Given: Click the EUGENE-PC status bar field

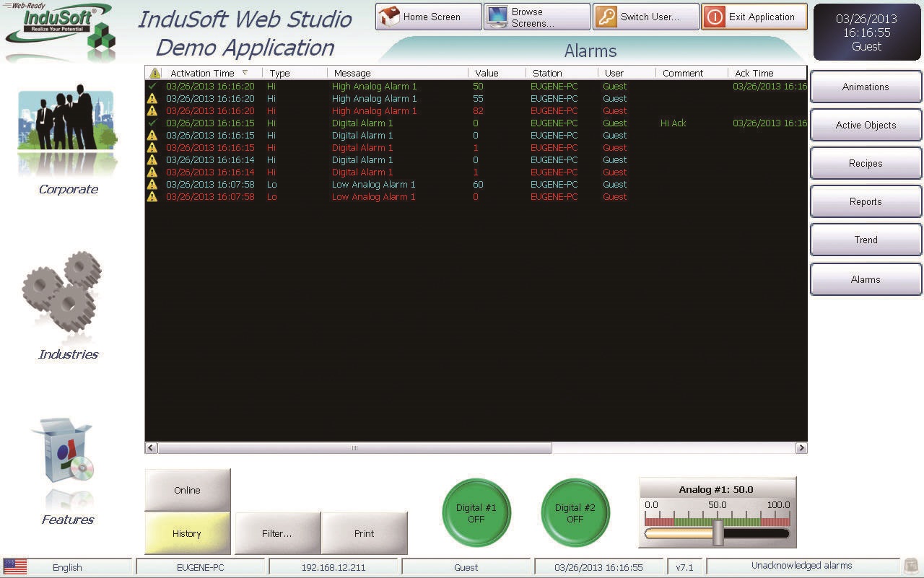Looking at the screenshot, I should [201, 567].
